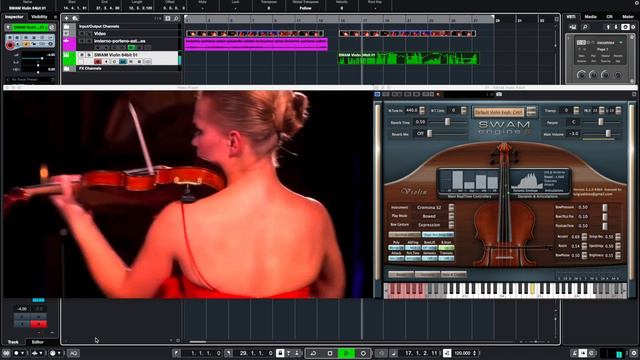Mute the SWAM Violin 64bit 01 track
This screenshot has height=360, width=640.
pyautogui.click(x=82, y=55)
